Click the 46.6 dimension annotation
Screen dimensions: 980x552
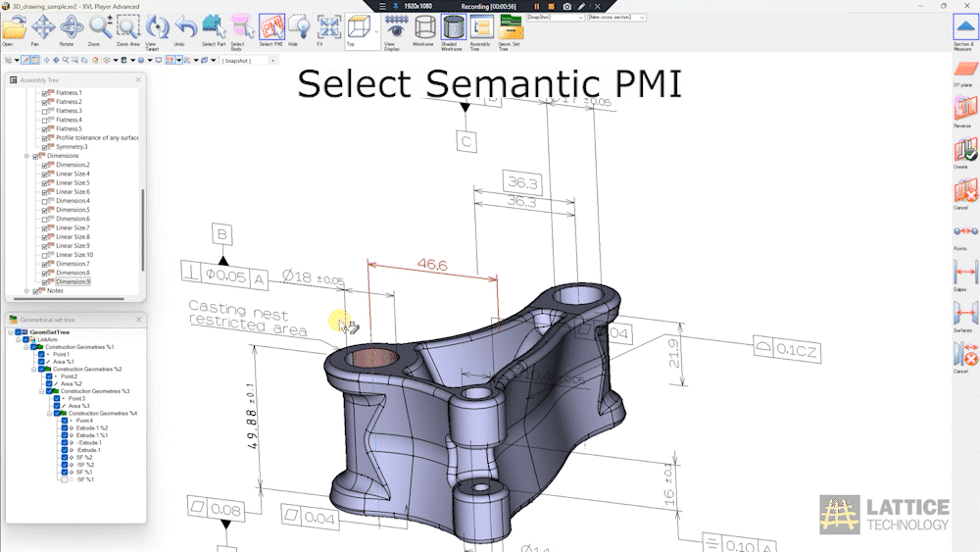[x=432, y=265]
